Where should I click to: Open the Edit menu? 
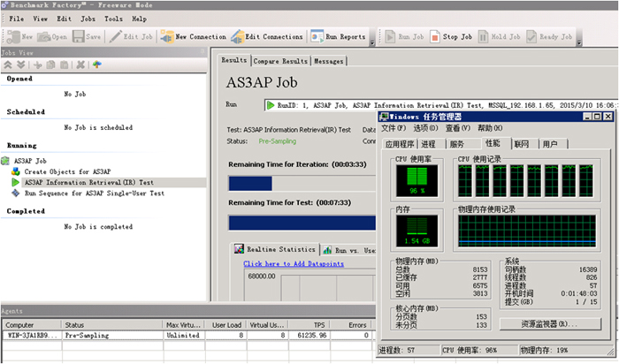pyautogui.click(x=64, y=19)
